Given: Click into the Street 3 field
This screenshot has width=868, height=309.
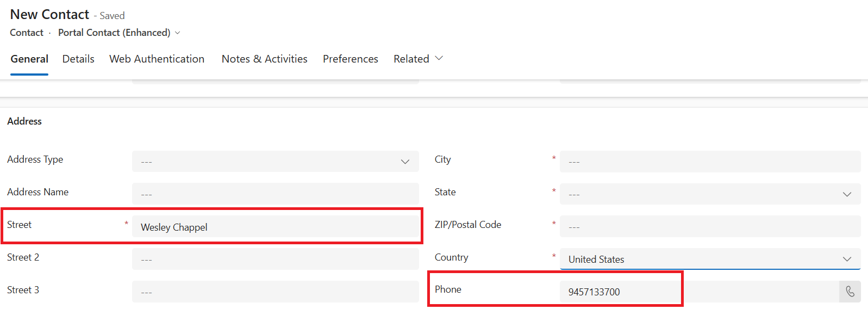Looking at the screenshot, I should click(x=275, y=292).
